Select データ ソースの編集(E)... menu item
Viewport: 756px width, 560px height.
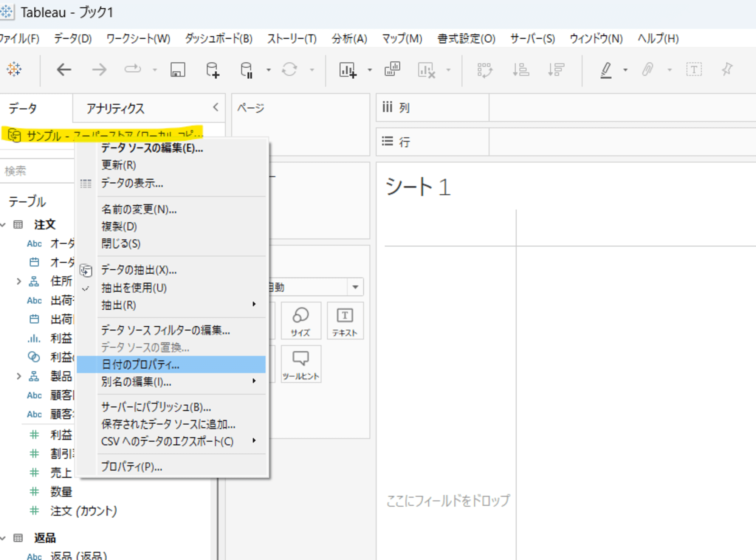coord(171,148)
